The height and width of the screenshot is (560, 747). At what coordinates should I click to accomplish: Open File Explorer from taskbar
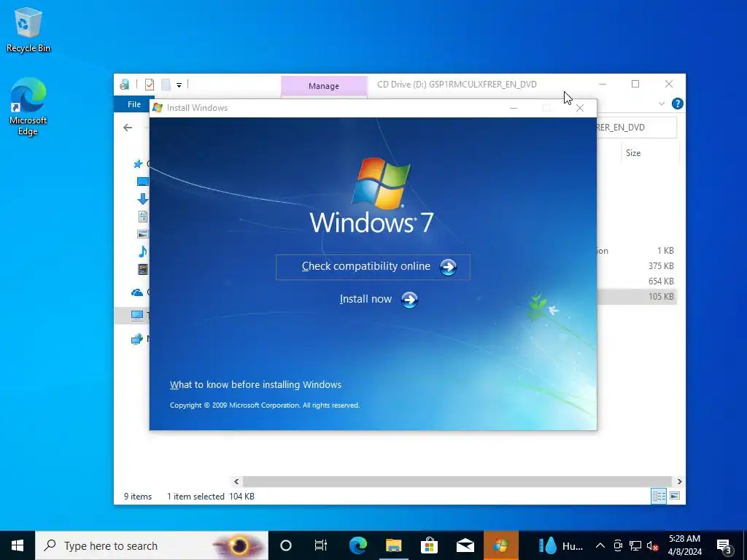pos(393,545)
